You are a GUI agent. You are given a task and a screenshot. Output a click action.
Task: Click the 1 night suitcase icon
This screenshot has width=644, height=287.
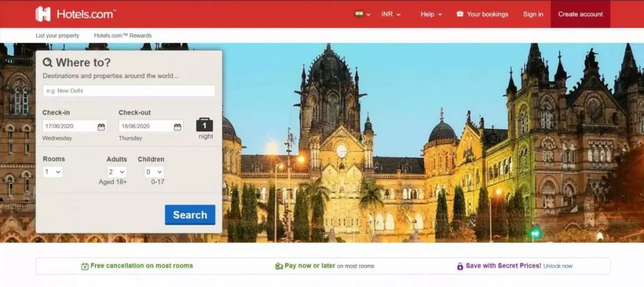(x=204, y=125)
